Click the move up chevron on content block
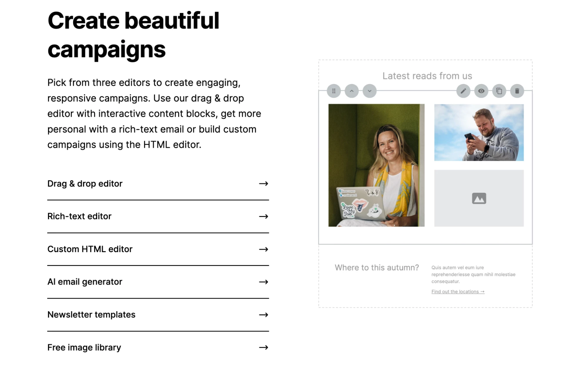Viewport: 588px width, 365px height. click(352, 91)
